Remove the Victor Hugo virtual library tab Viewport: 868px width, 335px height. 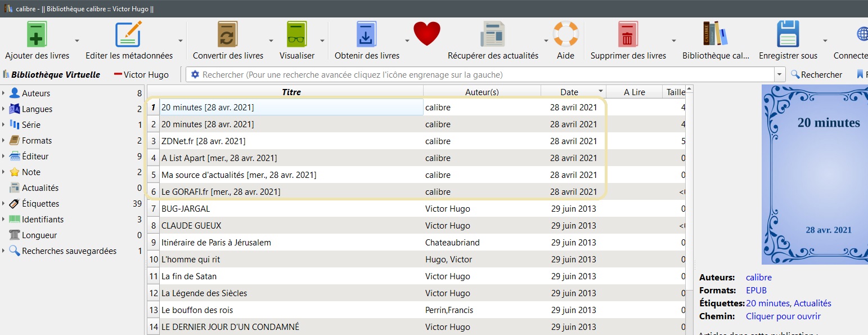tap(141, 74)
